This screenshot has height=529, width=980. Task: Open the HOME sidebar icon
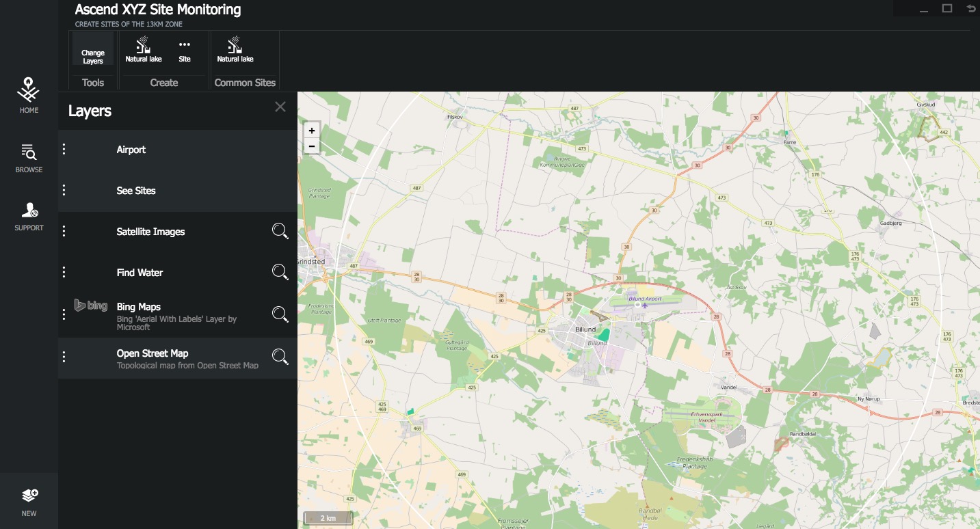(29, 96)
